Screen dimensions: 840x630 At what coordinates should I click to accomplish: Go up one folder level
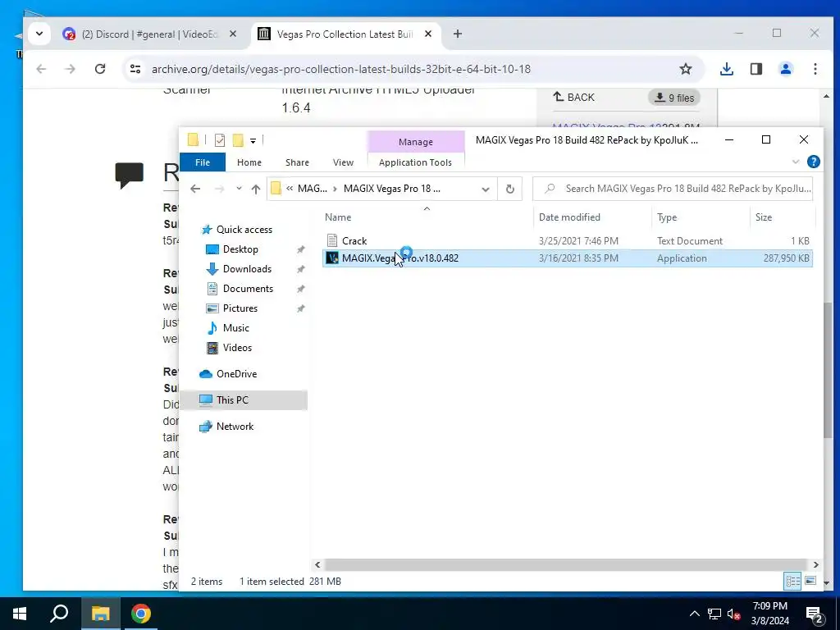256,189
